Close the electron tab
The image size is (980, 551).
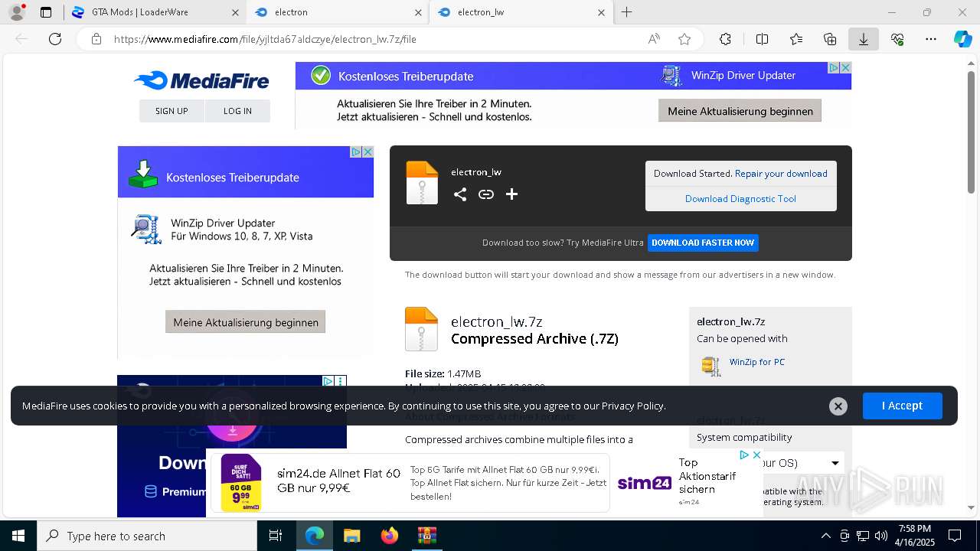[418, 12]
